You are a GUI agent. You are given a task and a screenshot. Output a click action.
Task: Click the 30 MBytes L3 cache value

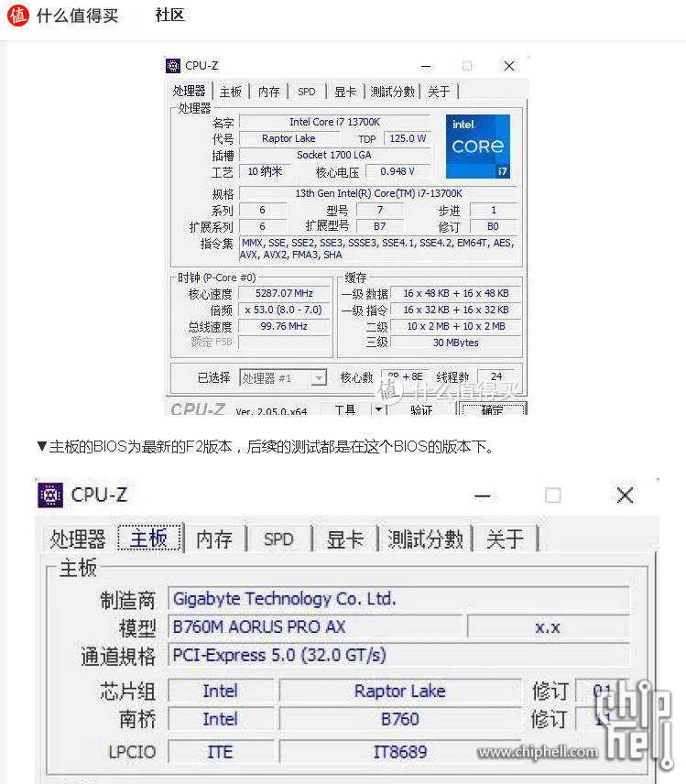[x=455, y=343]
